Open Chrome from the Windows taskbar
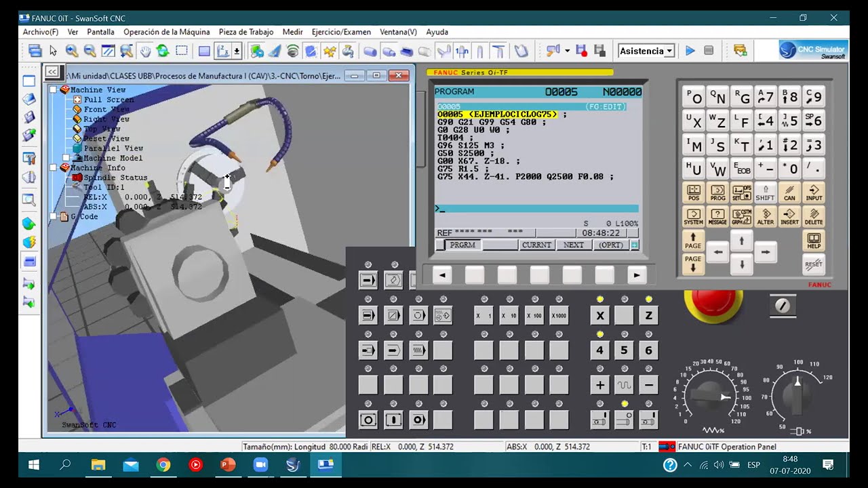Image resolution: width=868 pixels, height=488 pixels. (163, 465)
